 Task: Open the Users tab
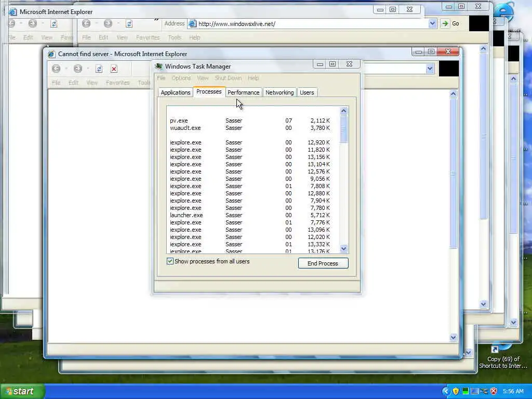[307, 92]
